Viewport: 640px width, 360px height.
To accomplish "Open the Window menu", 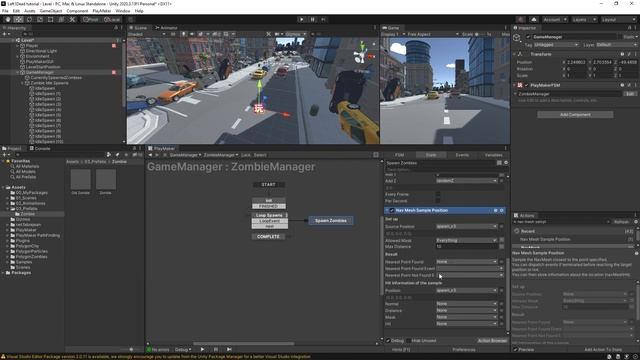I will pyautogui.click(x=122, y=11).
